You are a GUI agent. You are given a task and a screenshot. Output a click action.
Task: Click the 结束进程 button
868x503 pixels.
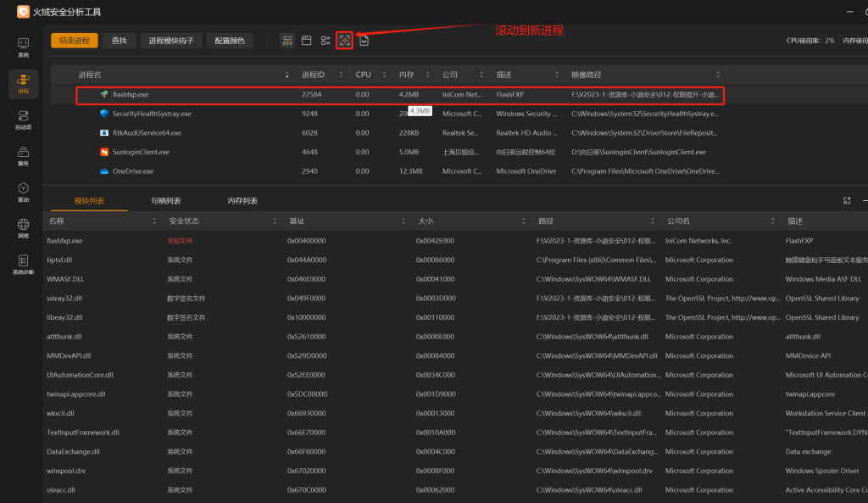75,41
